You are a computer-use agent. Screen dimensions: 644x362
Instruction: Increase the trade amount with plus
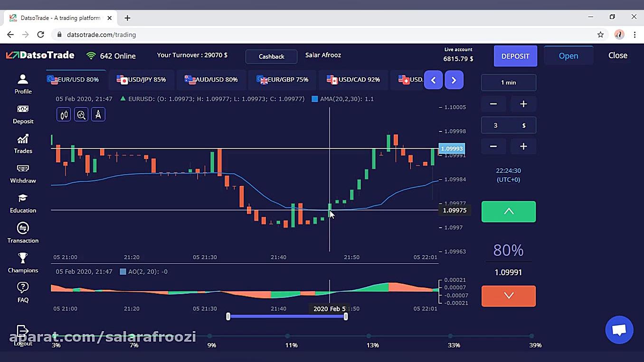[523, 146]
